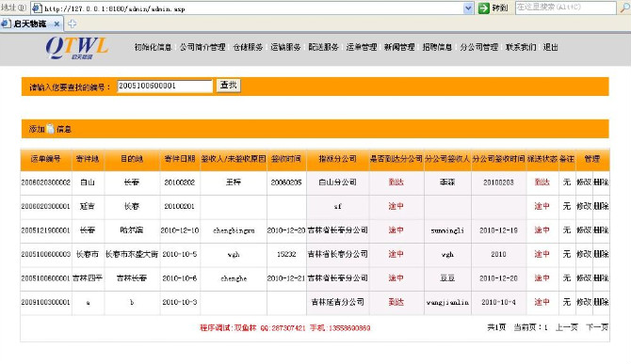Click the page icon next to 添加
The height and width of the screenshot is (364, 631).
50,129
